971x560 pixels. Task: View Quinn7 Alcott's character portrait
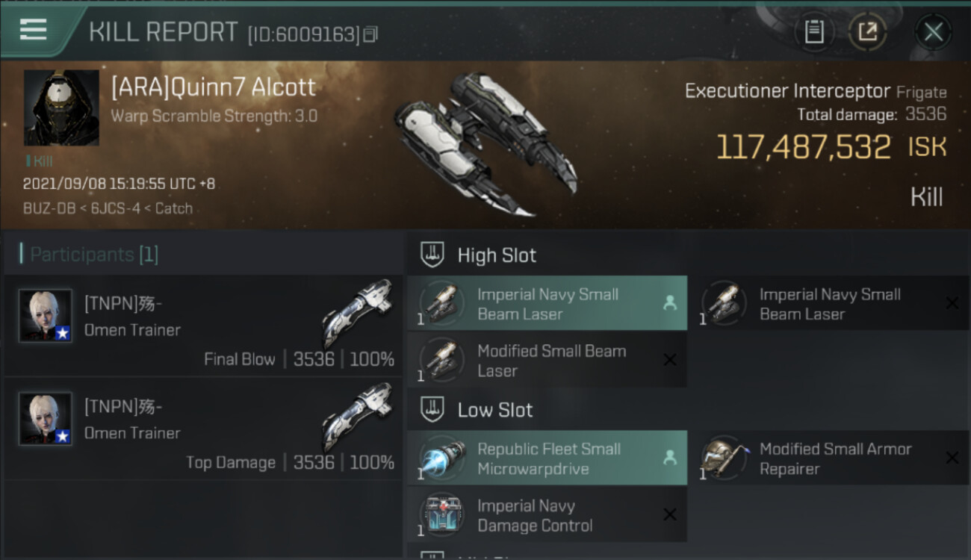[61, 108]
